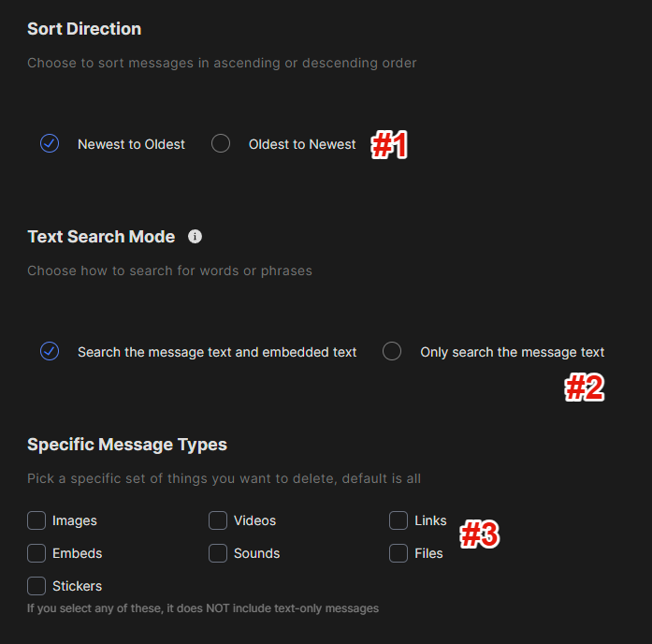The width and height of the screenshot is (652, 644).
Task: Click the Text Search Mode info icon
Action: [195, 237]
